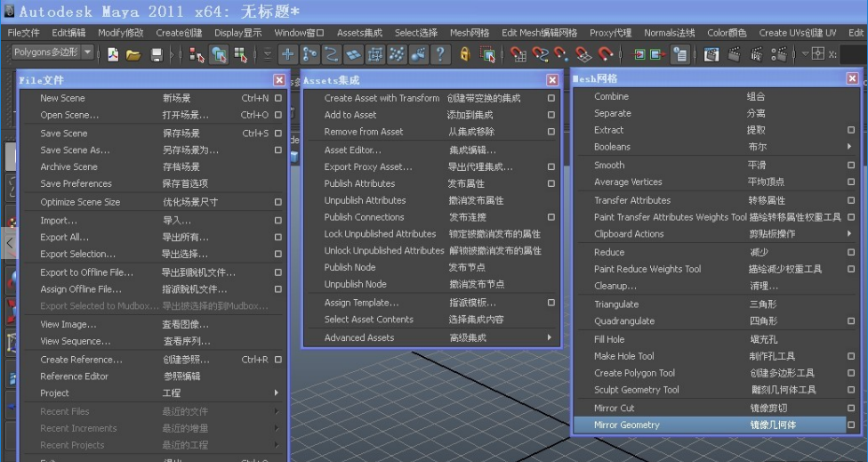Expand the Clipboard Actions submenu
868x462 pixels.
point(849,233)
